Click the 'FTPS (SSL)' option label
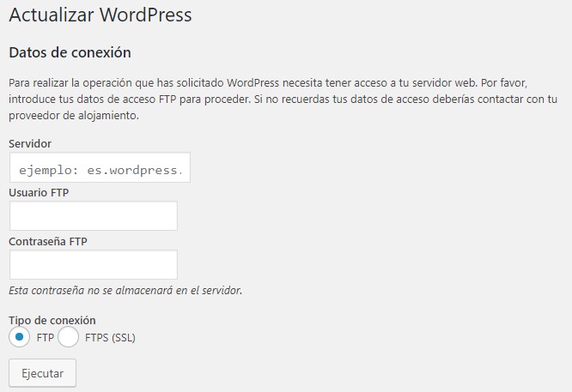This screenshot has width=572, height=392. pos(110,338)
